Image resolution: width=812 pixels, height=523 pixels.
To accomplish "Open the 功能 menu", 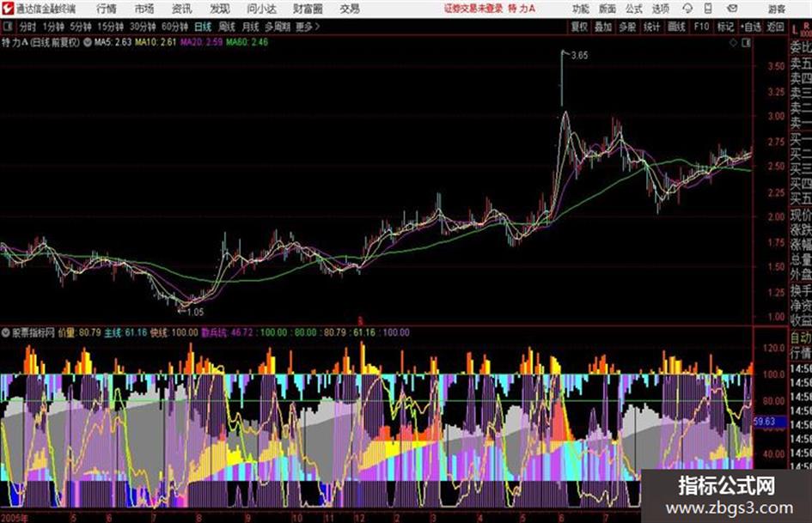I will [581, 9].
